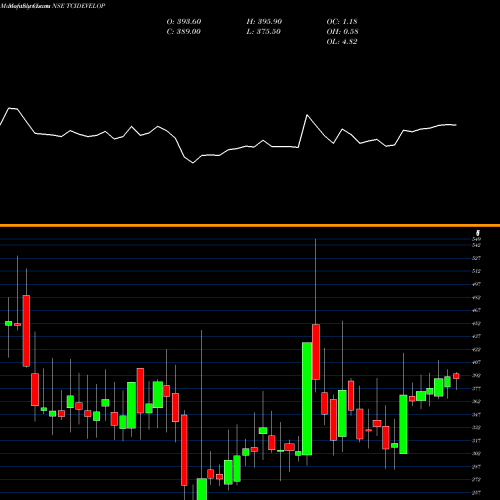The height and width of the screenshot is (500, 500).
Task: Click the OC: 1.18 reading
Action: click(x=342, y=21)
